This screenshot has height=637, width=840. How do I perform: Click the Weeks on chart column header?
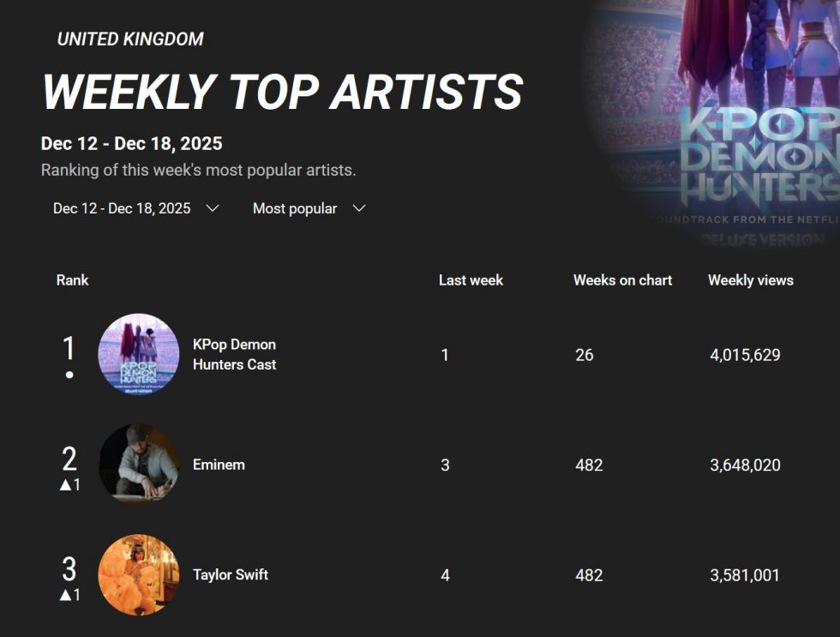[x=622, y=280]
